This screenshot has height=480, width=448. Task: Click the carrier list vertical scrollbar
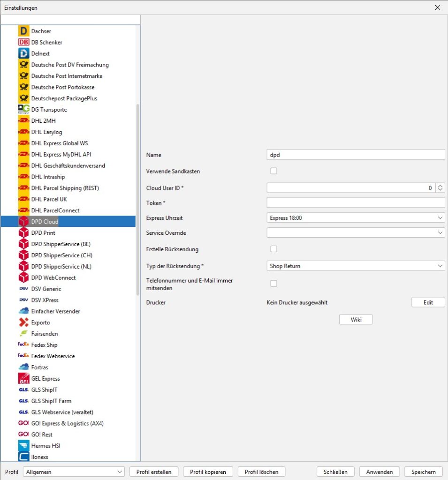point(138,197)
